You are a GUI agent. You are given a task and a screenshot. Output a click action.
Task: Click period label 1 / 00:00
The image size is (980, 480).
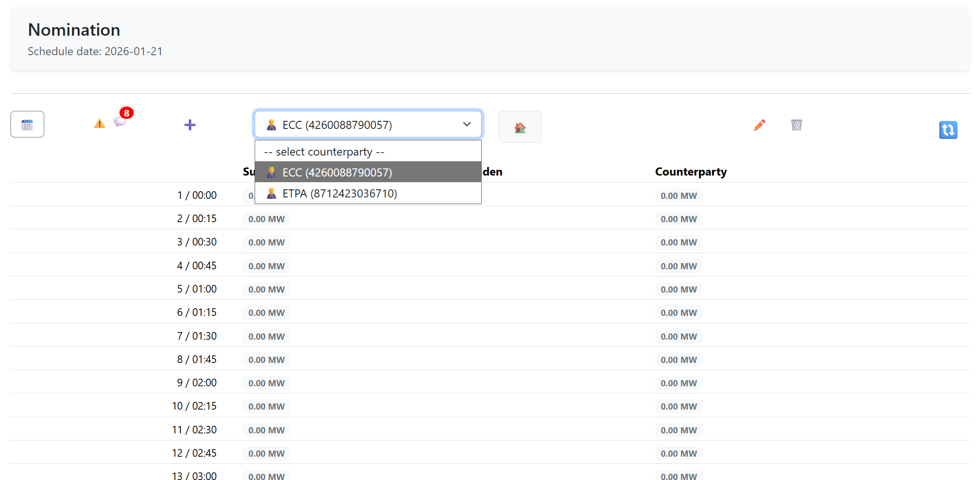pyautogui.click(x=197, y=195)
